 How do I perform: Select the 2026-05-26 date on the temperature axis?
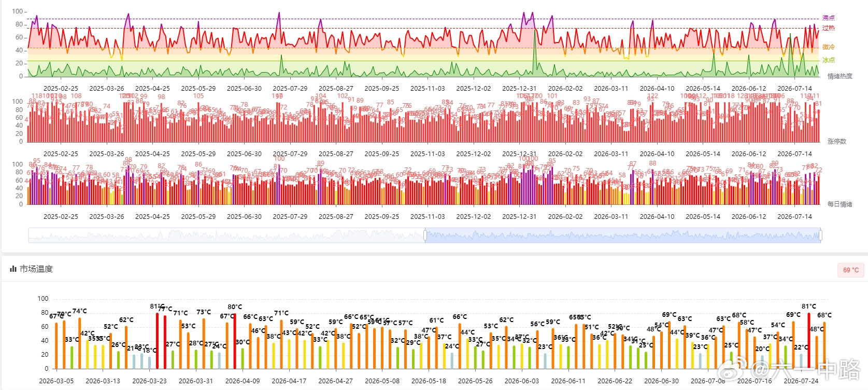pyautogui.click(x=475, y=381)
